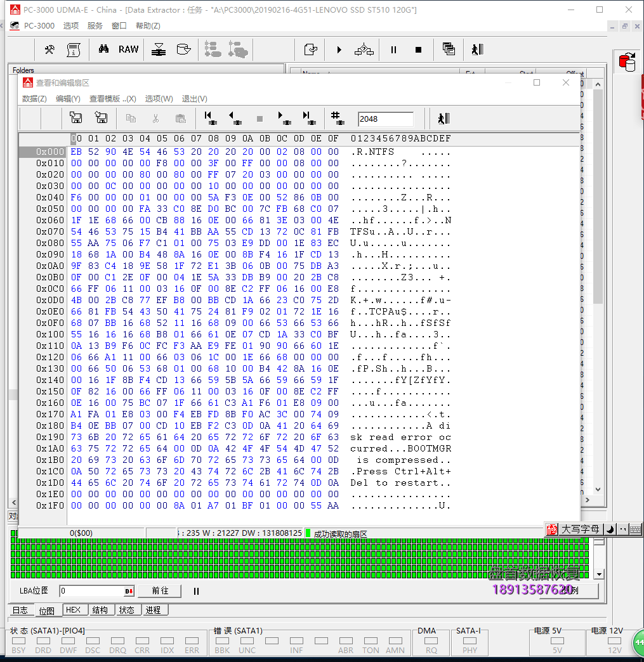Click the keyboard icon in IME bar

[x=635, y=529]
